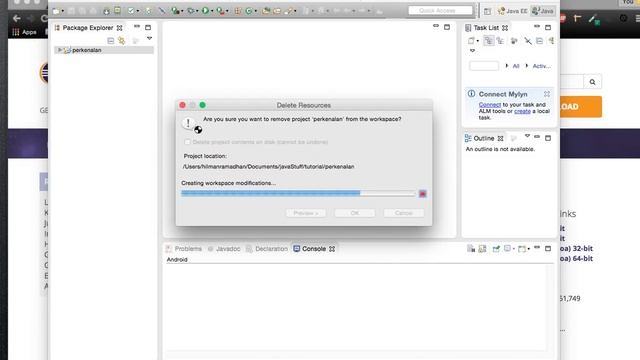Open the New Task dropdown arrow
This screenshot has height=360, width=640.
pyautogui.click(x=478, y=41)
